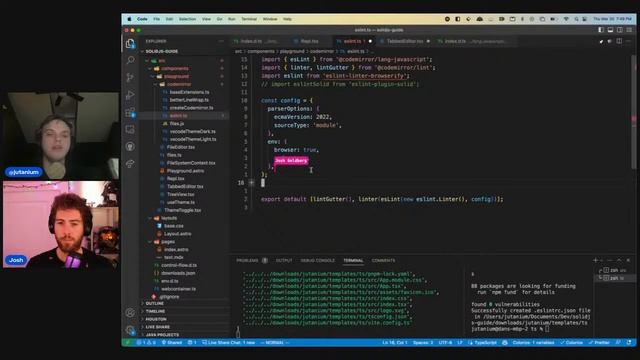The width and height of the screenshot is (640, 360).
Task: Open the Live Share view in activity bar
Action: (130, 164)
